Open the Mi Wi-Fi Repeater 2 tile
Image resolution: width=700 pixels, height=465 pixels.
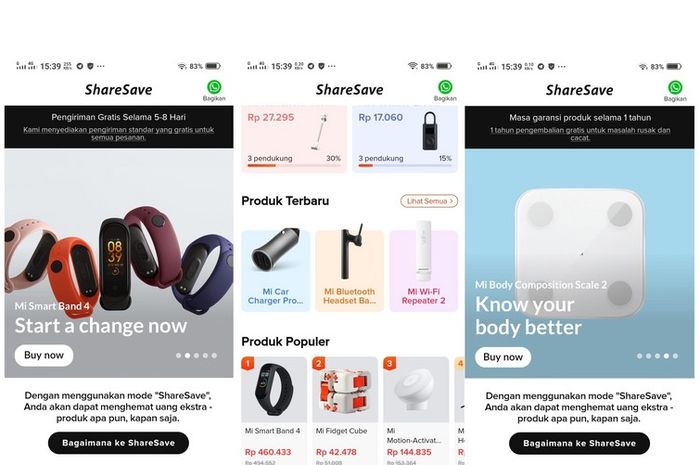coord(423,270)
